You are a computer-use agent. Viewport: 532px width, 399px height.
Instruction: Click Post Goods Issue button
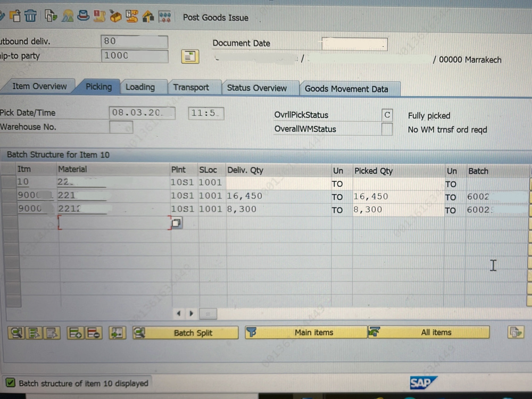point(215,18)
